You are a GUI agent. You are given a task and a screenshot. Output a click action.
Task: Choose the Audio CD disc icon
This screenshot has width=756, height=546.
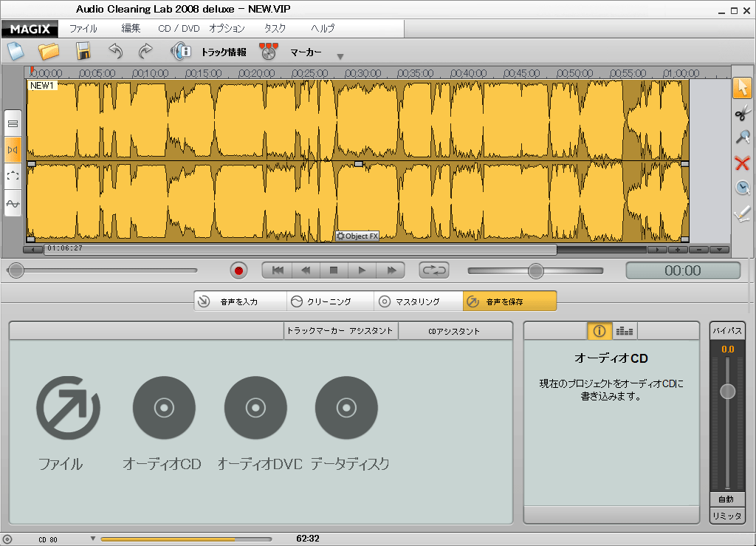(x=164, y=408)
